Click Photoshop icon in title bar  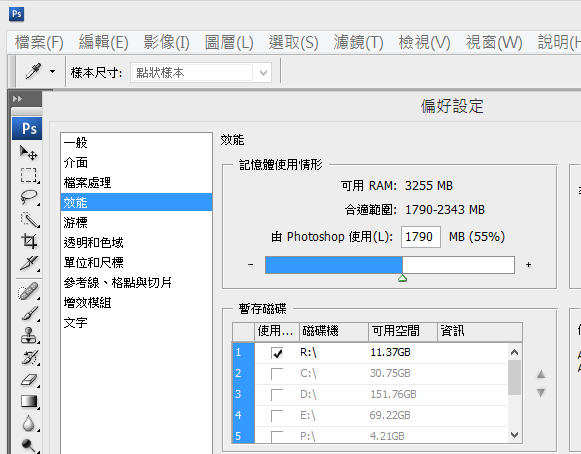(x=16, y=14)
